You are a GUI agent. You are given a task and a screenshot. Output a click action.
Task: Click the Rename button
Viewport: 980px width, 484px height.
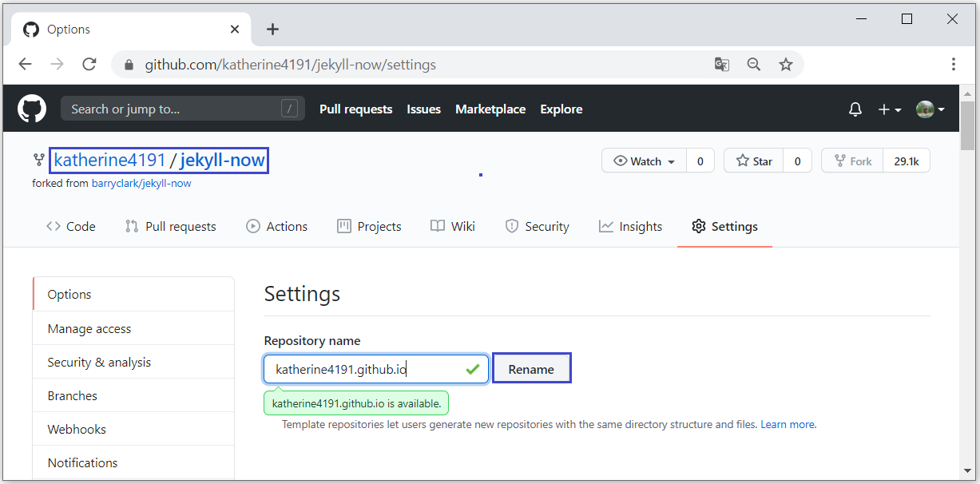531,369
